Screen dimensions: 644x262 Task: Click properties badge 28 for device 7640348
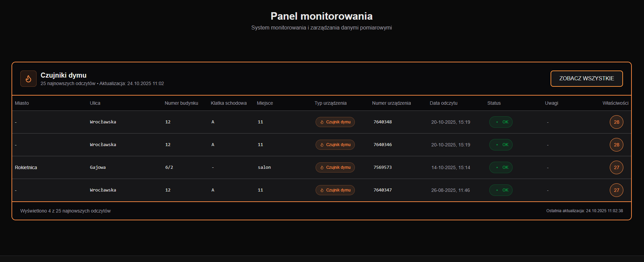(x=616, y=122)
